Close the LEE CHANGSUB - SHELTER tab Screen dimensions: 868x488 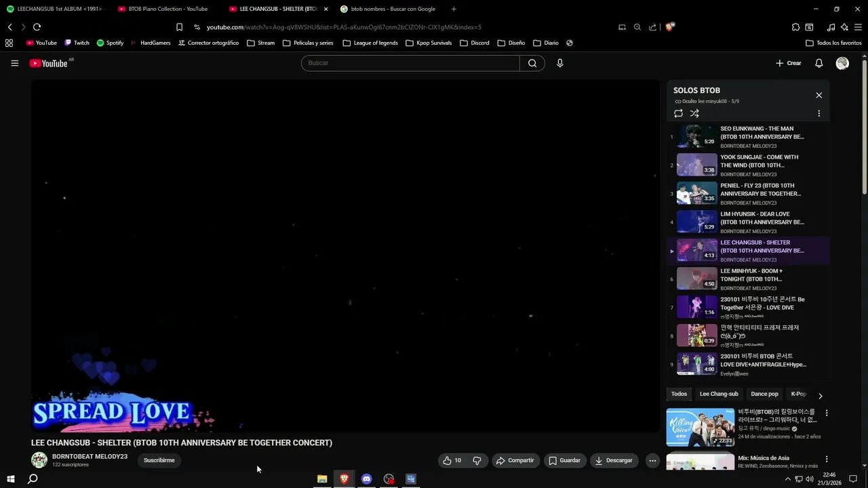[x=325, y=9]
